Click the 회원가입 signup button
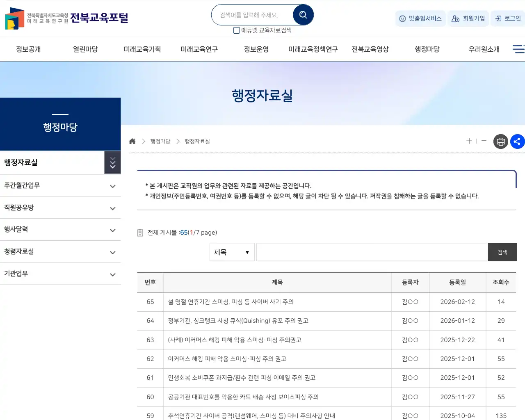The image size is (525, 420). (x=468, y=18)
